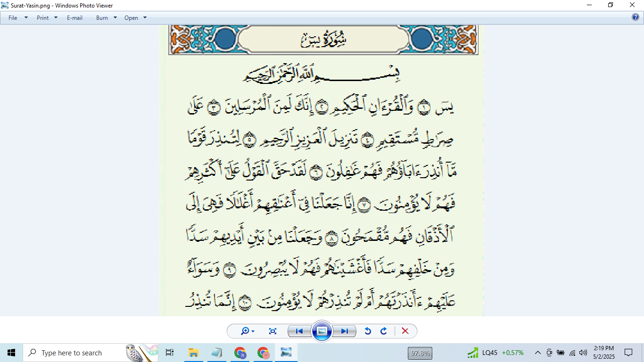Open the File menu
The image size is (644, 362).
(x=13, y=17)
